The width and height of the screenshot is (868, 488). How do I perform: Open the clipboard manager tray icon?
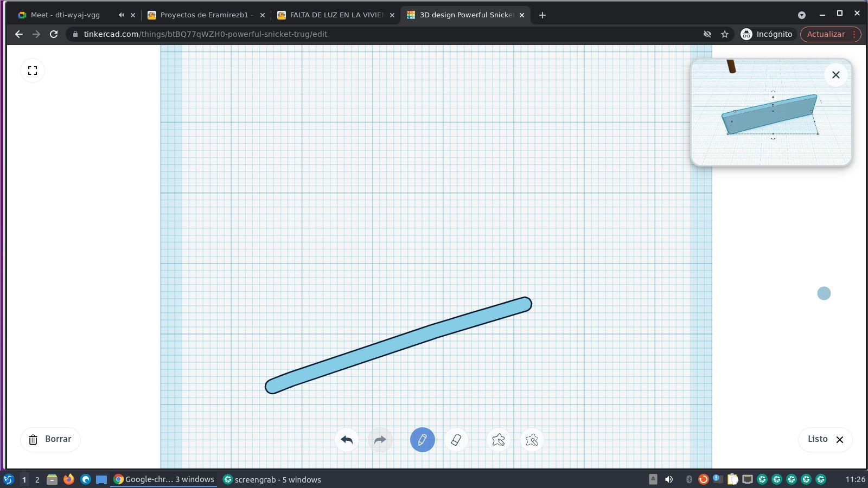point(733,479)
